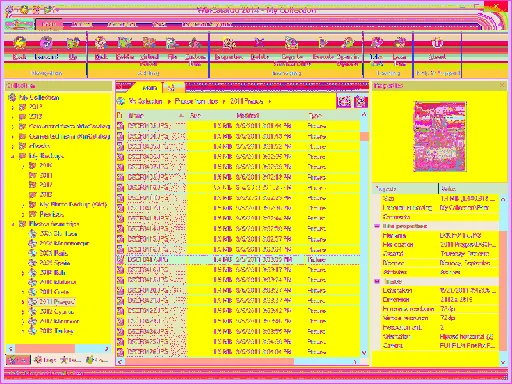Click the small second tab above the breadcrumb
Viewport: 512px width, 384px height.
tap(172, 88)
